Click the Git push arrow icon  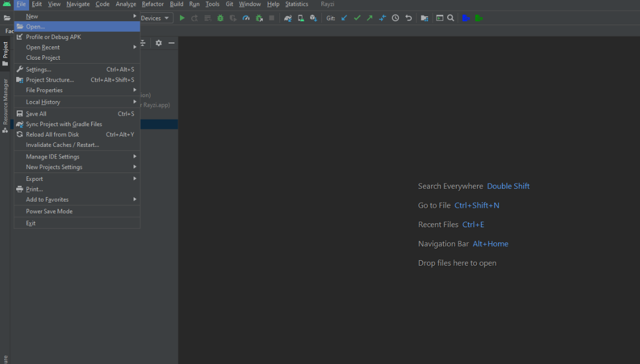click(369, 18)
